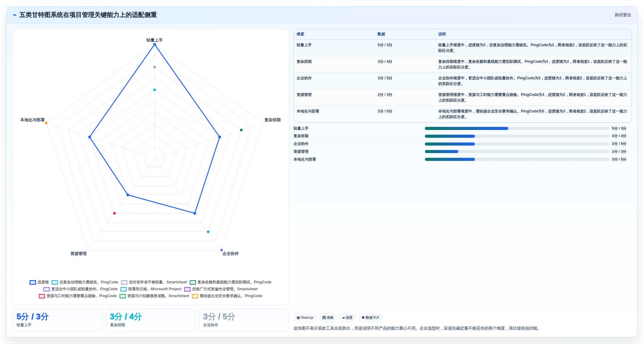Click the 数据 column header
The width and height of the screenshot is (644, 344).
pyautogui.click(x=381, y=34)
